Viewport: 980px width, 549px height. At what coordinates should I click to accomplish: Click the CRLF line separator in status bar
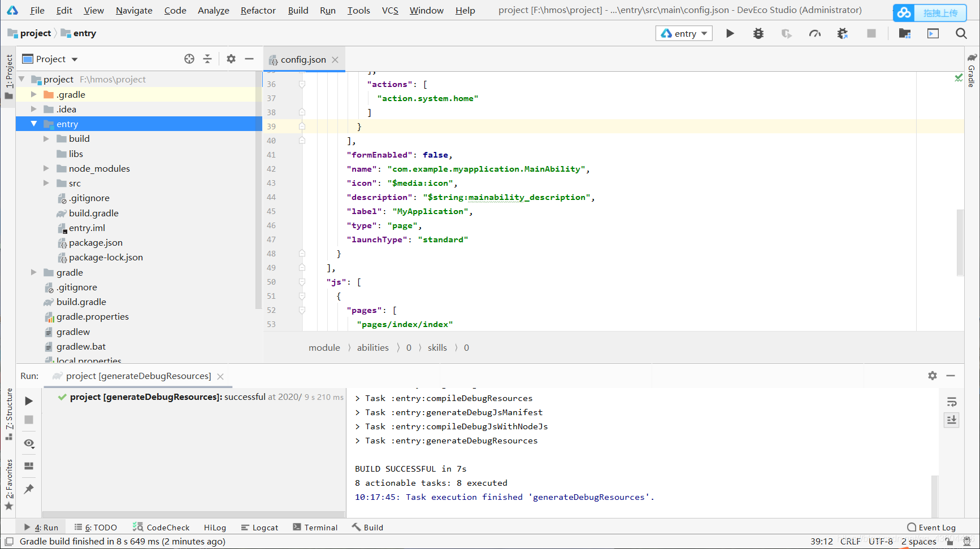click(850, 542)
